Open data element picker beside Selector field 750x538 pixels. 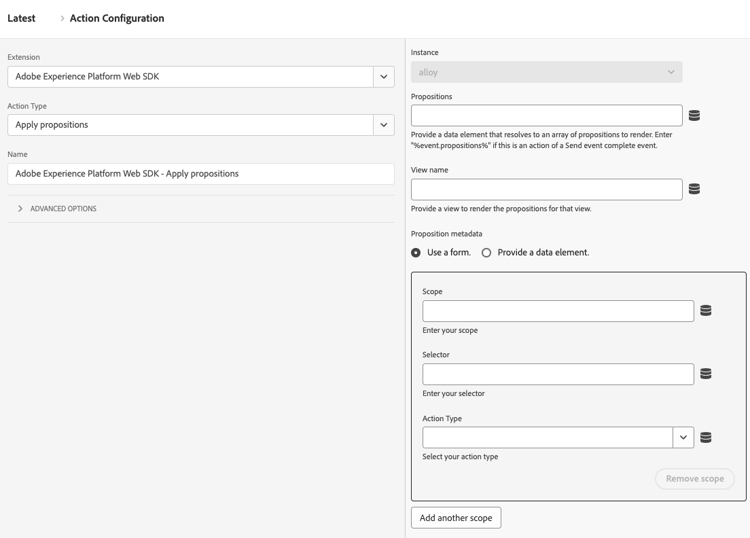[x=706, y=373]
